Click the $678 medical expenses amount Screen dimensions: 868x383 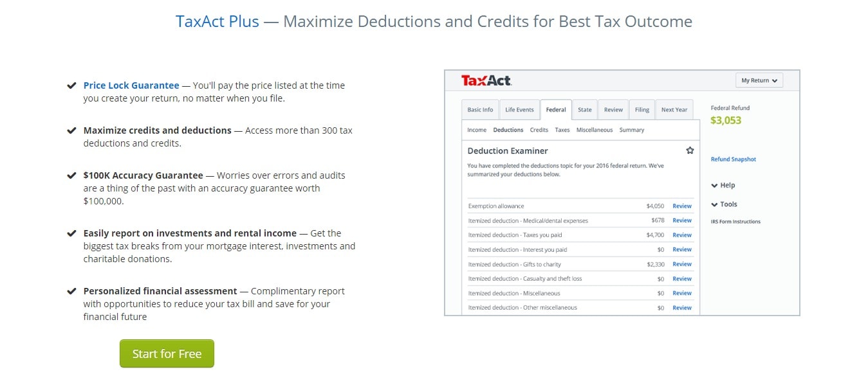coord(658,220)
